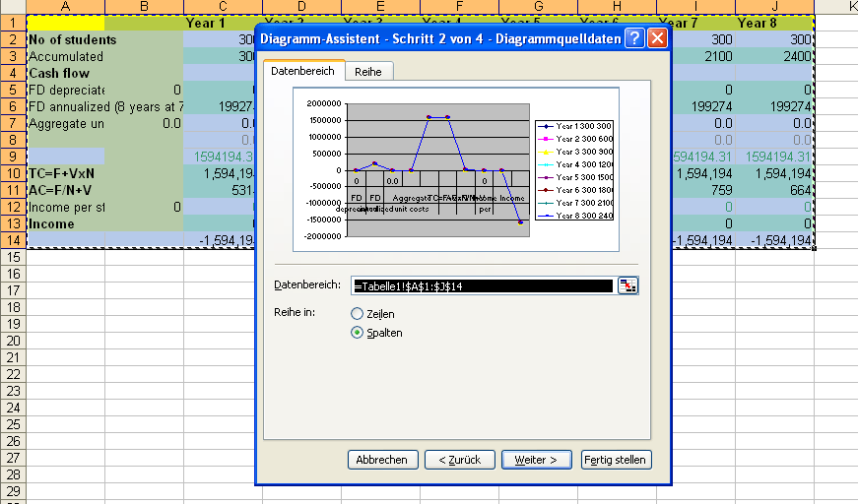The image size is (858, 504).
Task: Select column I header
Action: 695,7
